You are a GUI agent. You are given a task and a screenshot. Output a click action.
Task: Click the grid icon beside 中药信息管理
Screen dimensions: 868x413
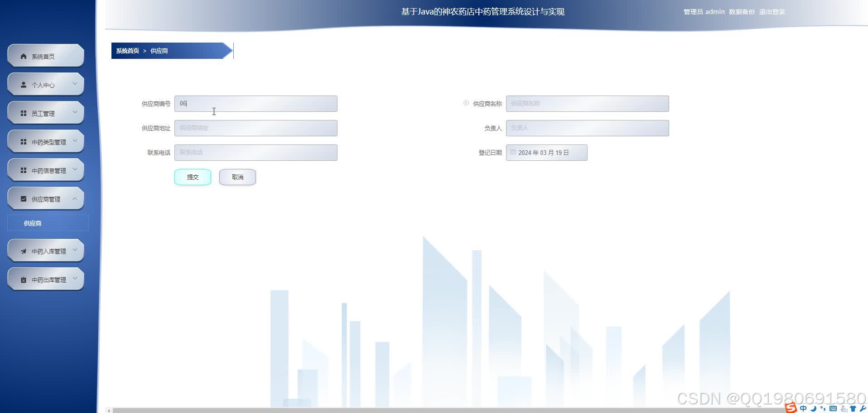(x=24, y=170)
